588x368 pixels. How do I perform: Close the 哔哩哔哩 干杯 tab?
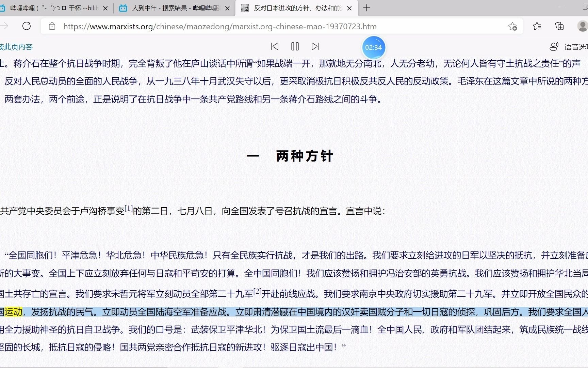105,8
